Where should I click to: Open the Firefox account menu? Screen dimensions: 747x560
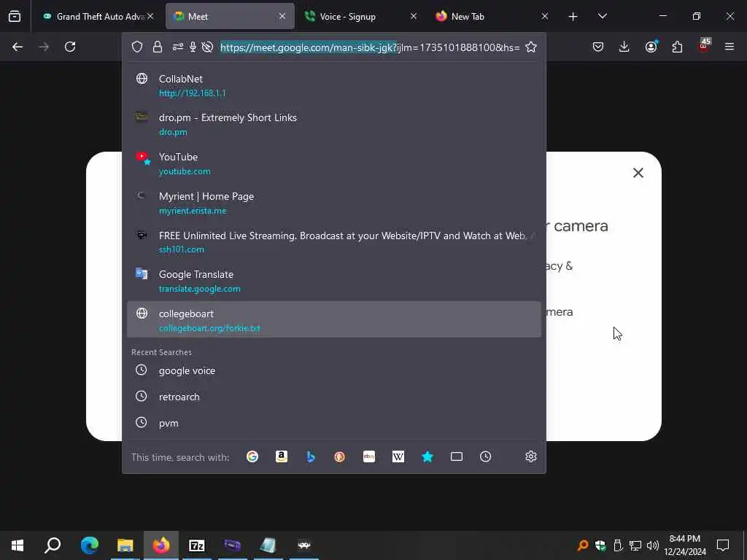pos(651,47)
